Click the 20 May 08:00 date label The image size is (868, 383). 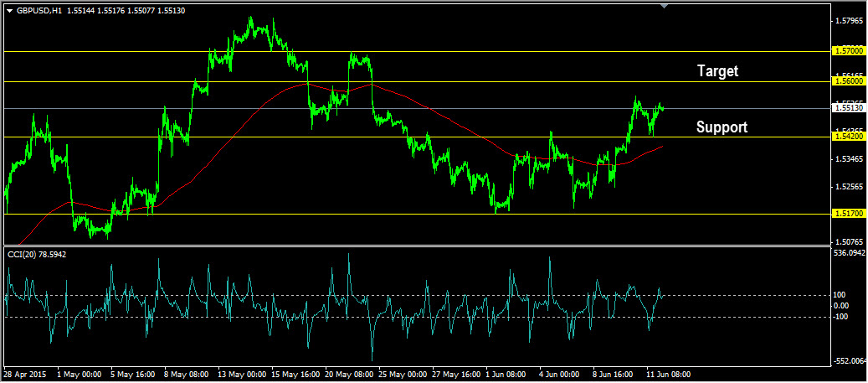pyautogui.click(x=349, y=374)
